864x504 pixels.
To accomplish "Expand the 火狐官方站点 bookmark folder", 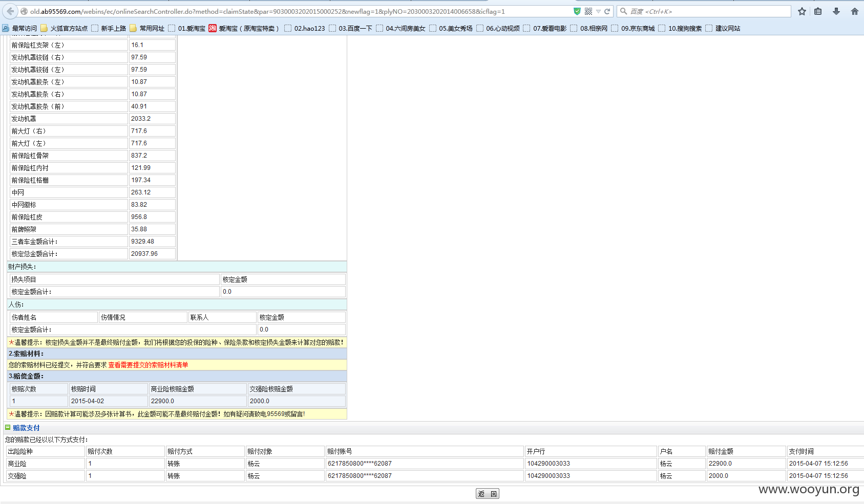I will (64, 28).
